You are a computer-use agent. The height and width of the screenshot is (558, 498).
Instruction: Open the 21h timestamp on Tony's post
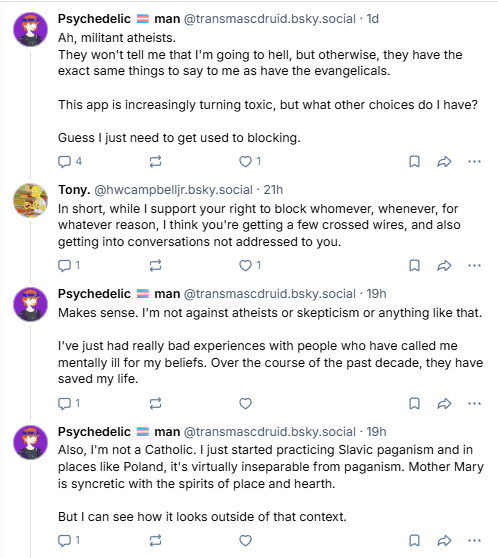click(273, 190)
